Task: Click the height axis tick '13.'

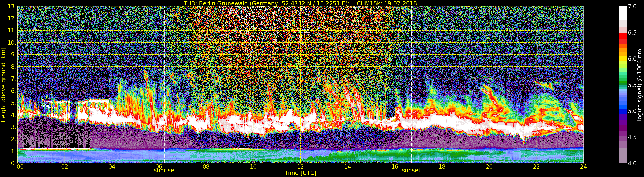Action: 12,6
